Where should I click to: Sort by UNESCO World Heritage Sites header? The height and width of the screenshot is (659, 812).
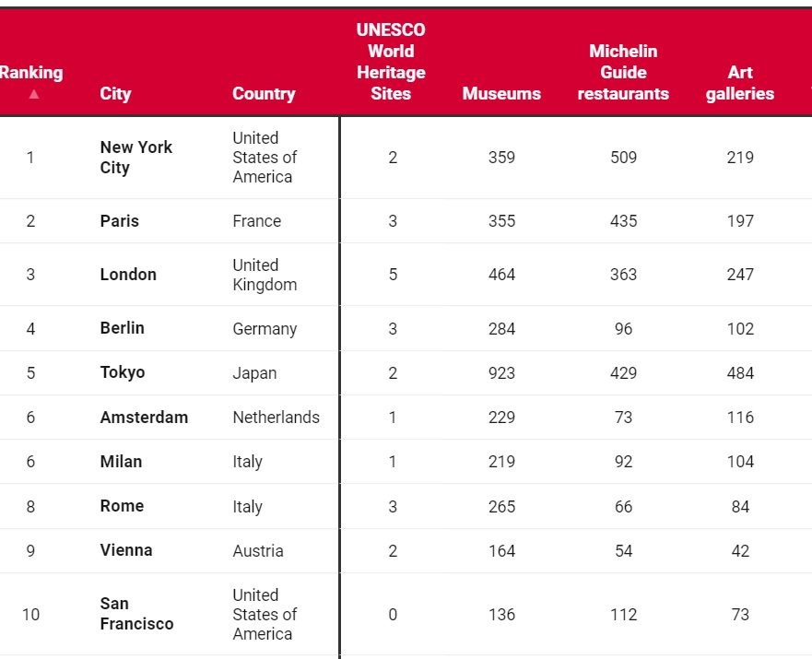(x=391, y=62)
